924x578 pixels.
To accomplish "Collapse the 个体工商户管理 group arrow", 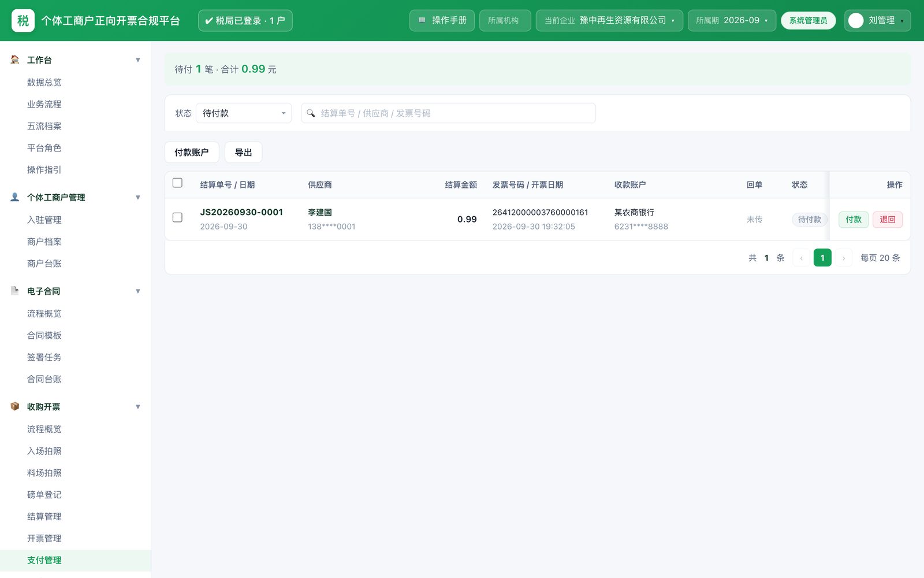I will pyautogui.click(x=138, y=198).
